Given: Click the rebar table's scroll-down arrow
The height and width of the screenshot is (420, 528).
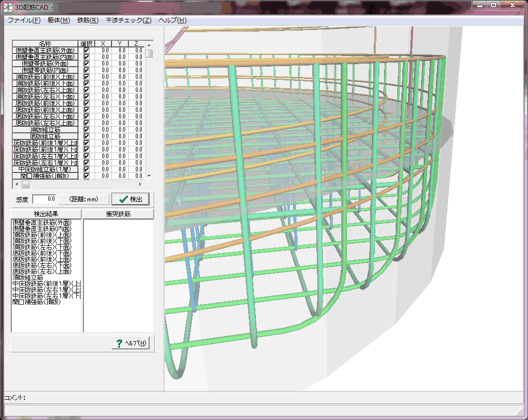Looking at the screenshot, I should [149, 175].
